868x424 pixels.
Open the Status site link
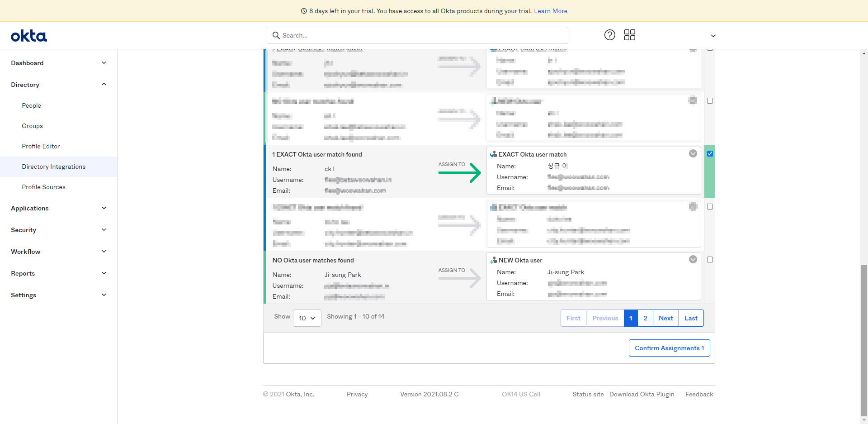tap(588, 394)
